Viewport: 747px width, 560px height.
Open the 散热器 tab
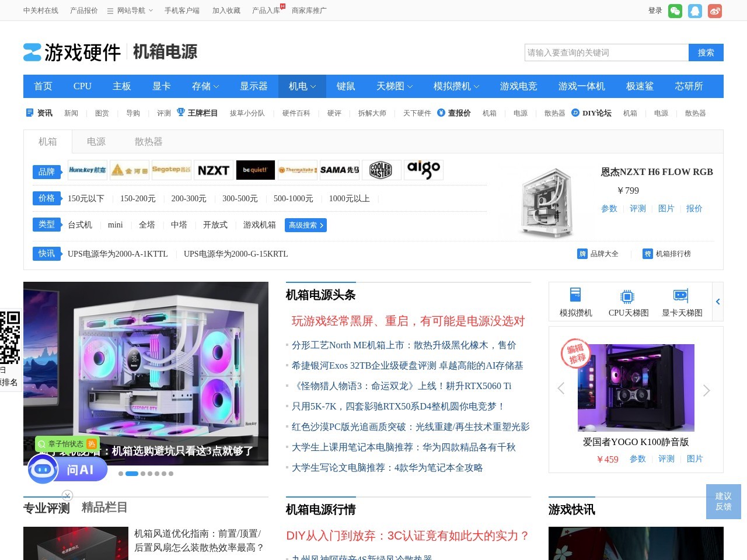[x=148, y=141]
